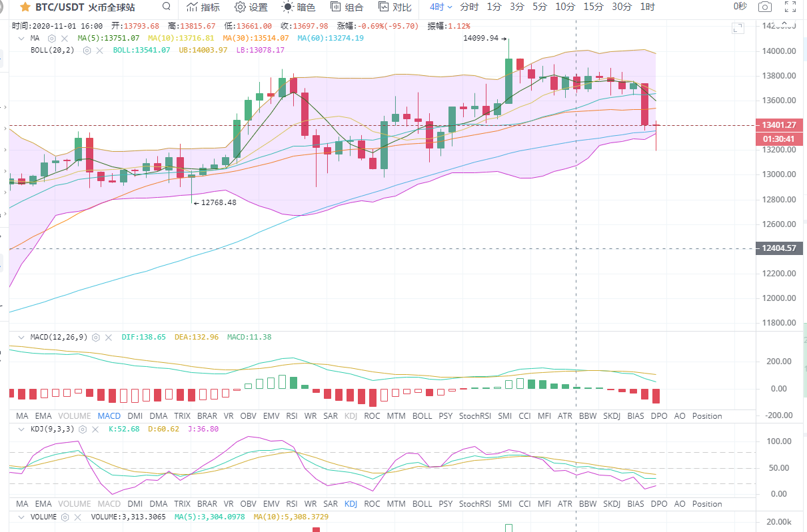Click the 13401.27 current price label
807x532 pixels.
778,125
